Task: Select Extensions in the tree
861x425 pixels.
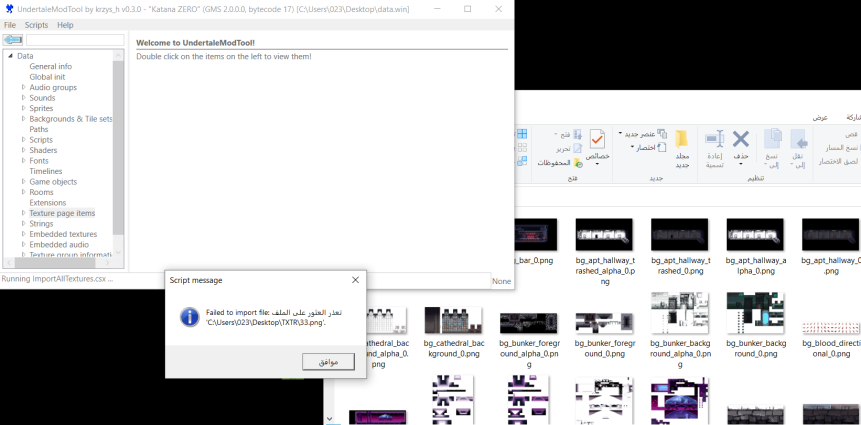Action: point(48,203)
